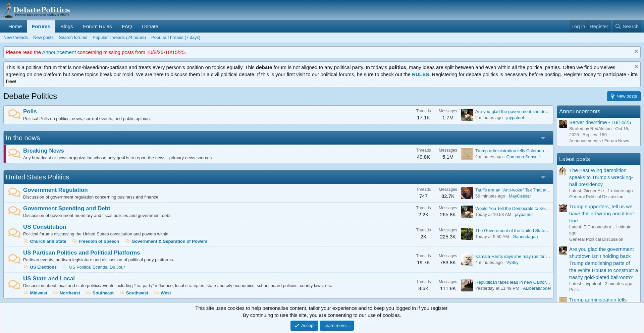The image size is (644, 333).
Task: Click the US State and Local forum icon
Action: pyautogui.click(x=14, y=285)
